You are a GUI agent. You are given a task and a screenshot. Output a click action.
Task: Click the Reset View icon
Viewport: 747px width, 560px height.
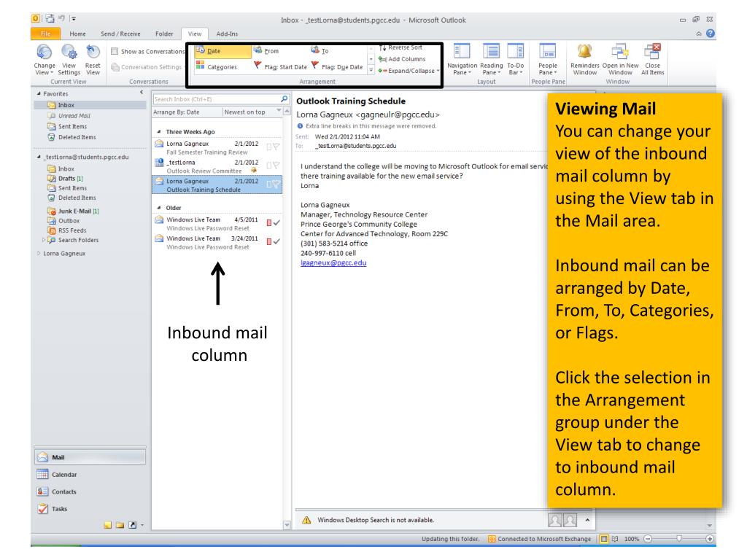(x=93, y=52)
